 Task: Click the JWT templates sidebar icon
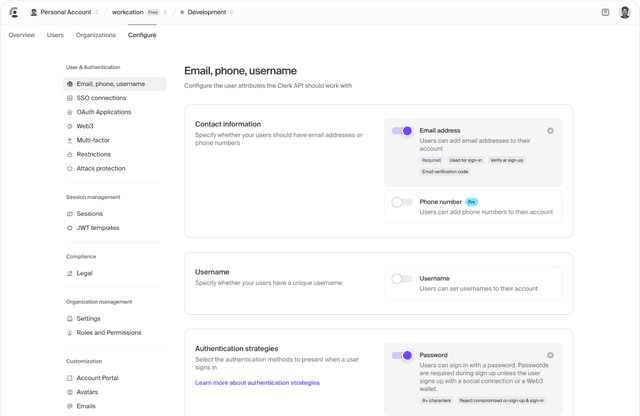click(69, 228)
